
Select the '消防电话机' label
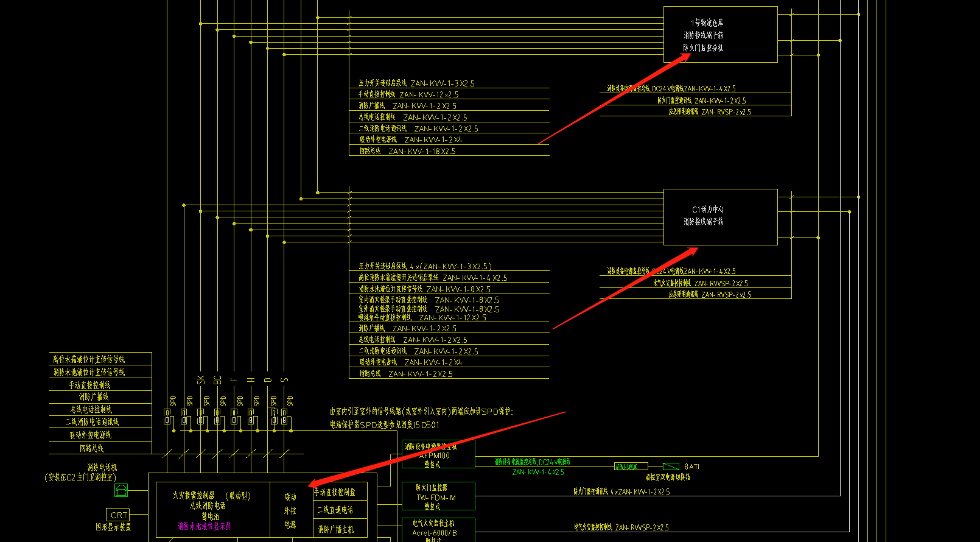(102, 467)
